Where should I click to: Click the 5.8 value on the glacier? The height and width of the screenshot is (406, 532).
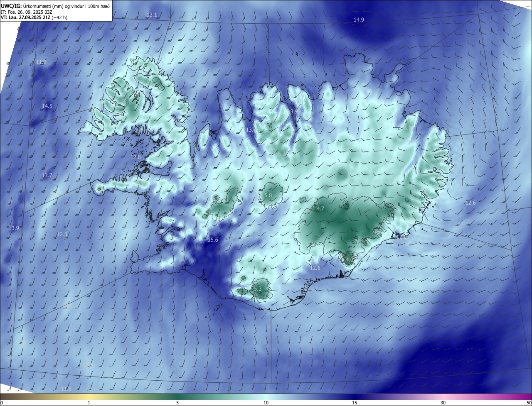[x=268, y=196]
